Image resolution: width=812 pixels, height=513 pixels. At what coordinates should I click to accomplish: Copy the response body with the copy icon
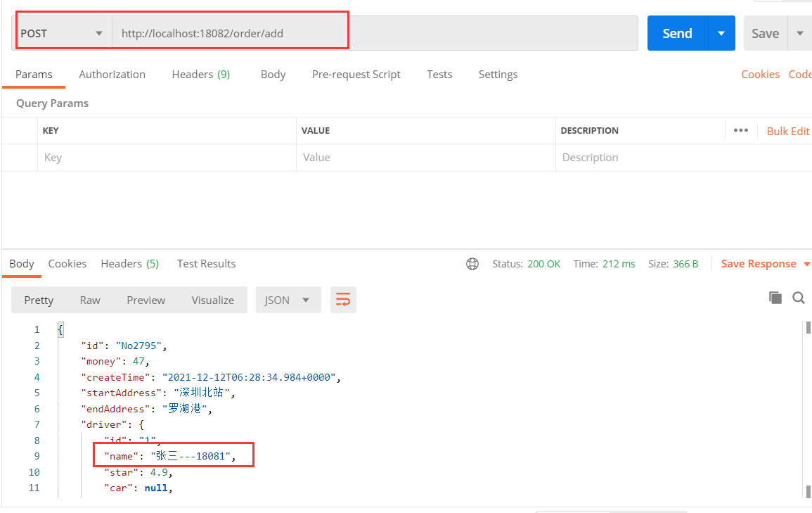coord(775,298)
